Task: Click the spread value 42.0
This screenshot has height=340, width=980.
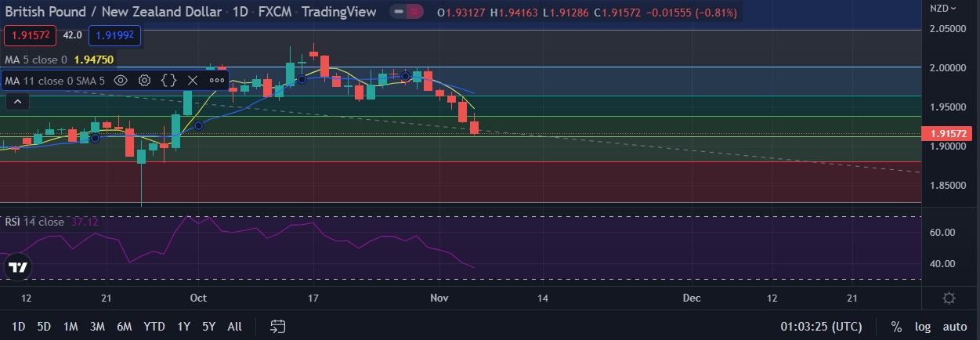Action: click(x=73, y=35)
